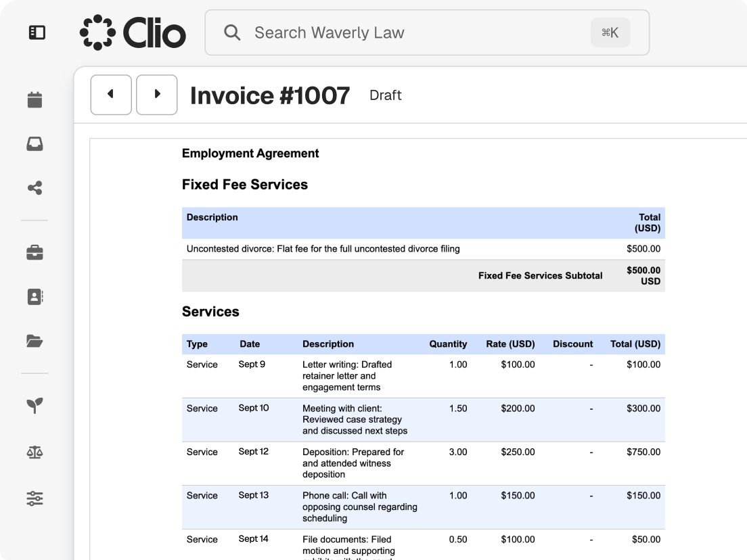The width and height of the screenshot is (747, 560).
Task: Toggle the sidebar panel icon
Action: click(37, 32)
